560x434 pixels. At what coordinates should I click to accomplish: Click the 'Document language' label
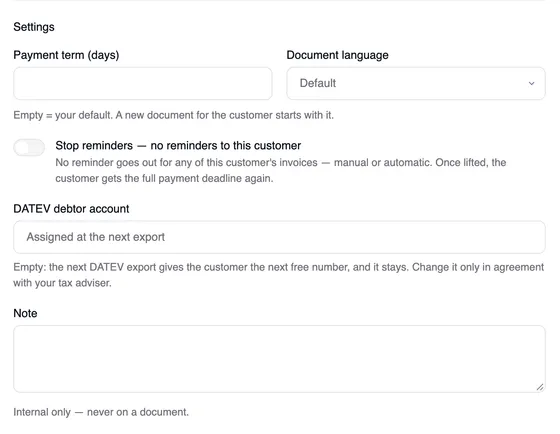point(338,55)
